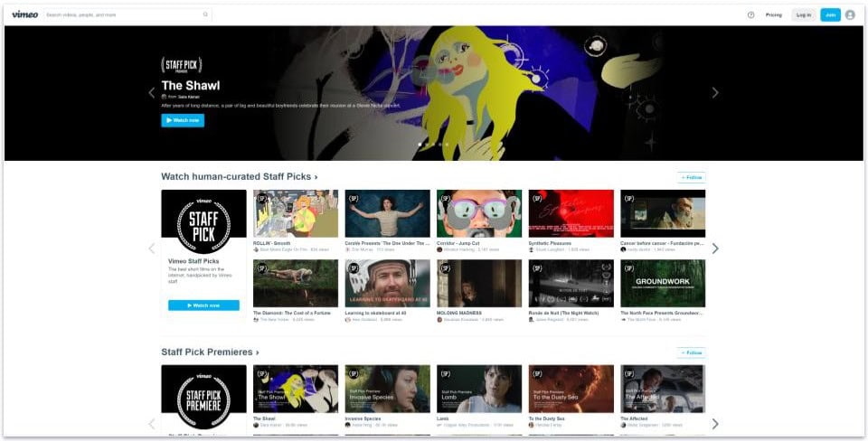Open The Shawl premiere thumbnail
Image resolution: width=868 pixels, height=441 pixels.
296,389
